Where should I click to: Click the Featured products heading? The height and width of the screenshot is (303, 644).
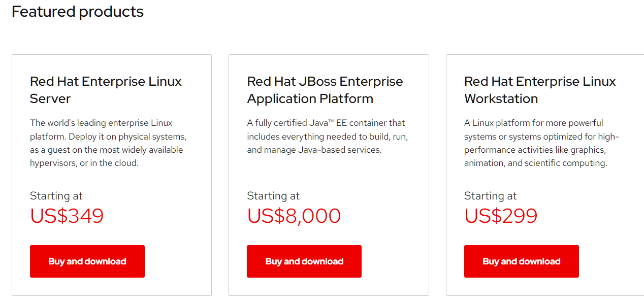78,11
